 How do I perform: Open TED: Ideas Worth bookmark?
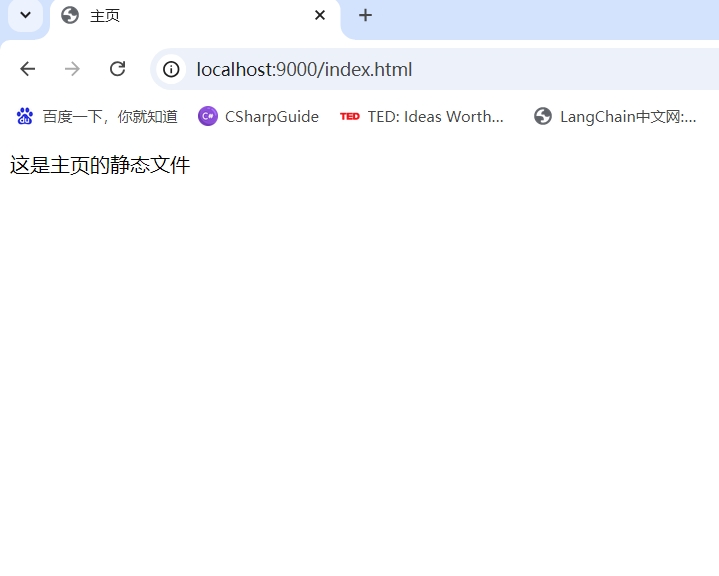(x=422, y=116)
